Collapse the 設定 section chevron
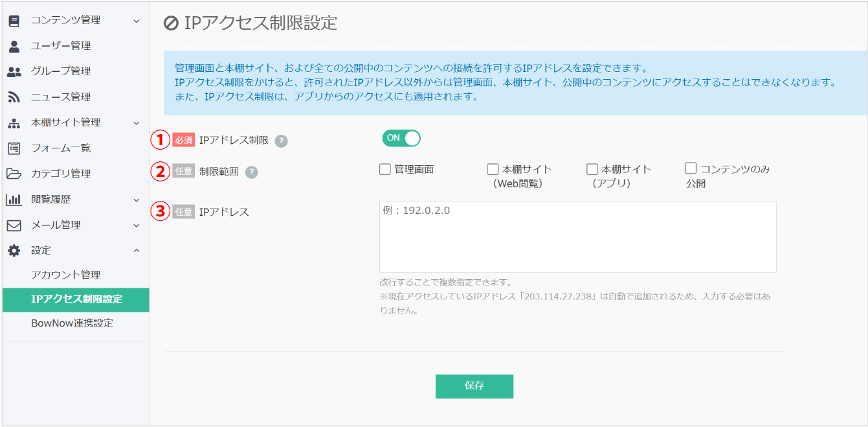The height and width of the screenshot is (427, 868). coord(137,250)
